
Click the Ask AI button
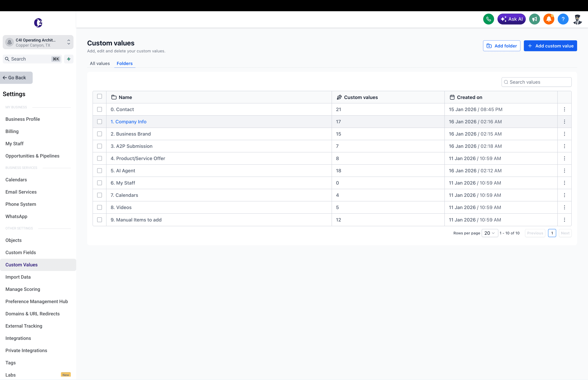click(x=511, y=19)
